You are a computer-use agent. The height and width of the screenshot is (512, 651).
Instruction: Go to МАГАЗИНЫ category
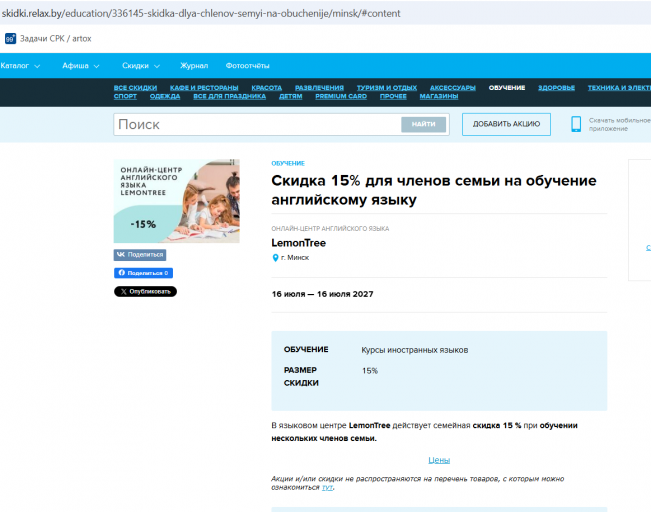[x=438, y=96]
